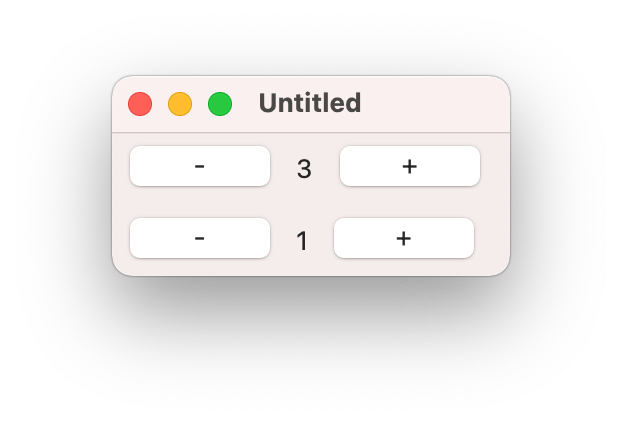
Task: Click the red close window button
Action: tap(140, 104)
